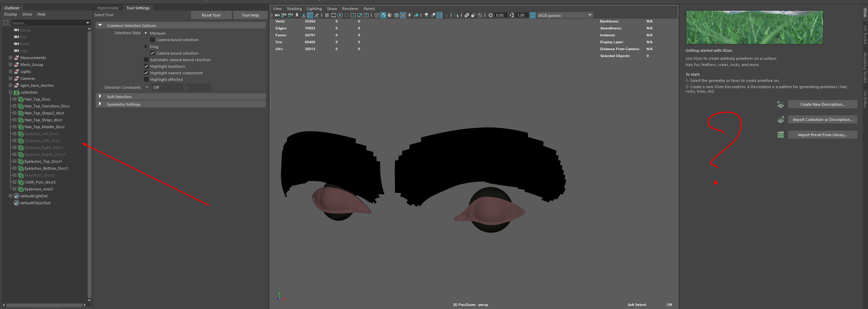This screenshot has height=309, width=868.
Task: Toggle the Textured display checker icon
Action: click(403, 15)
